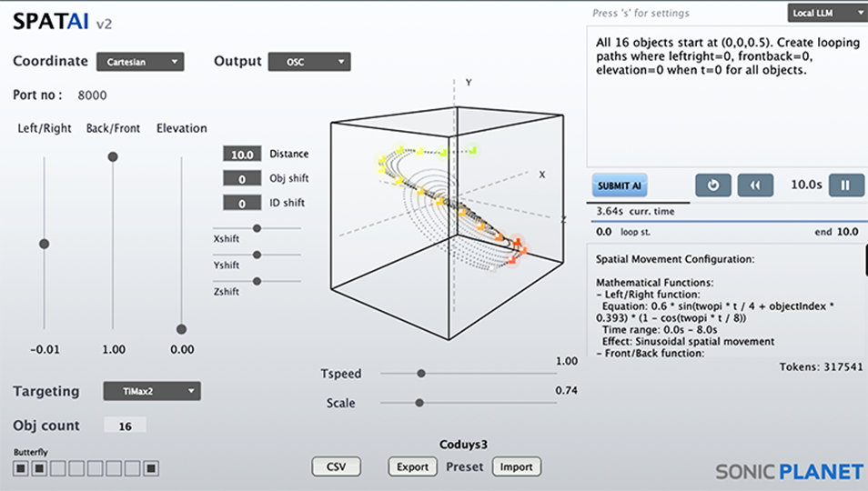868x491 pixels.
Task: Click the Import preset button
Action: tap(517, 466)
